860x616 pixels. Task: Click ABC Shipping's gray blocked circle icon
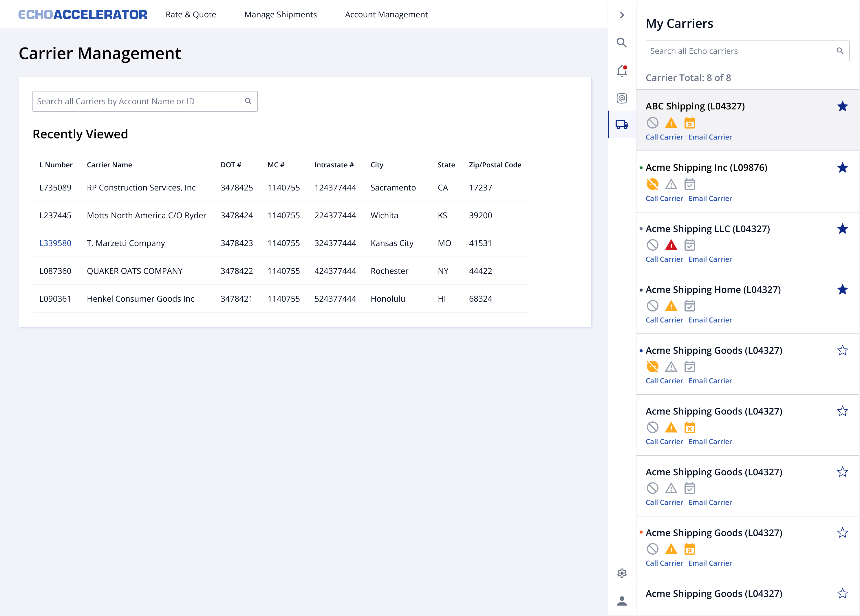[x=653, y=123]
